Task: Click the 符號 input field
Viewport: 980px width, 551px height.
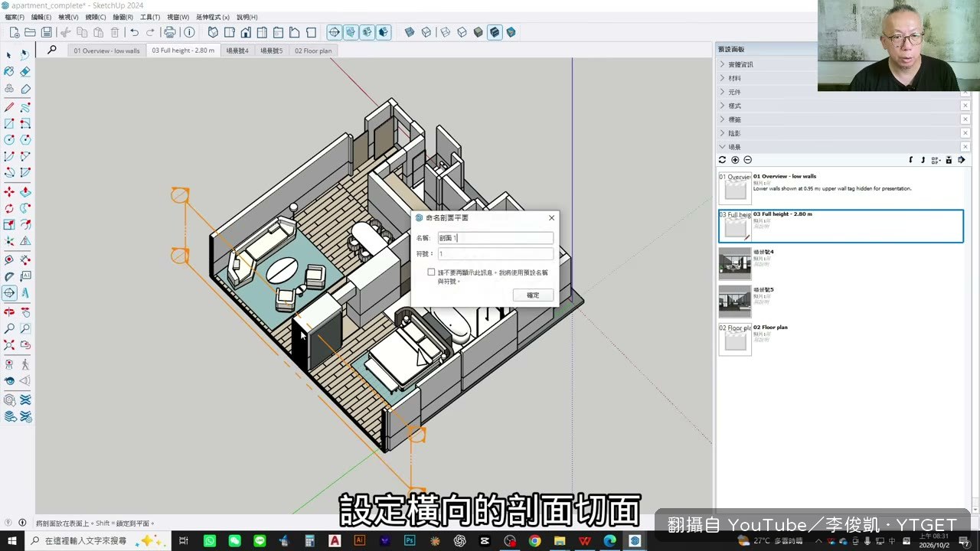Action: click(495, 253)
